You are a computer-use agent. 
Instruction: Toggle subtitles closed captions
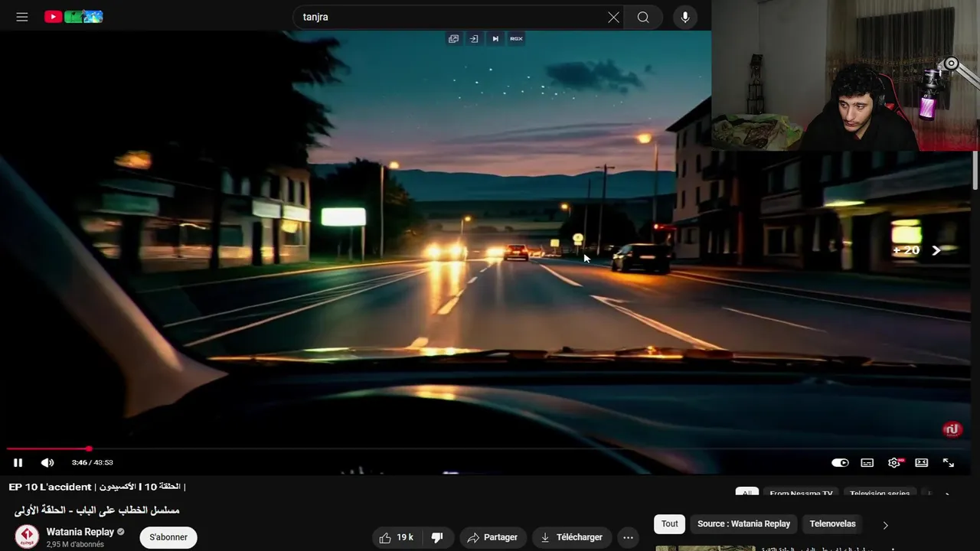point(867,462)
